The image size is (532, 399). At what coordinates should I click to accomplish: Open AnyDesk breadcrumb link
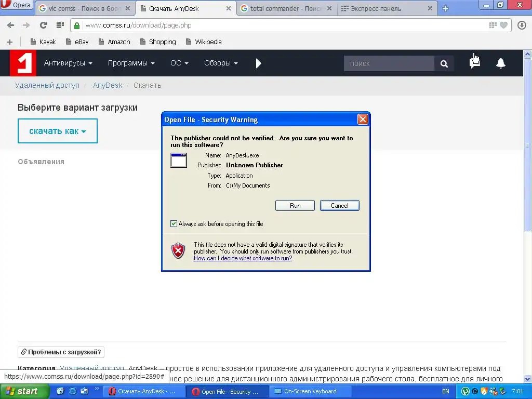pyautogui.click(x=107, y=85)
